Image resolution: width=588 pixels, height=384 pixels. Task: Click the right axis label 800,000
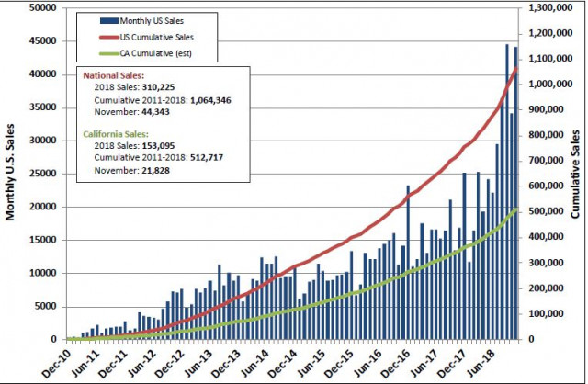coord(546,135)
